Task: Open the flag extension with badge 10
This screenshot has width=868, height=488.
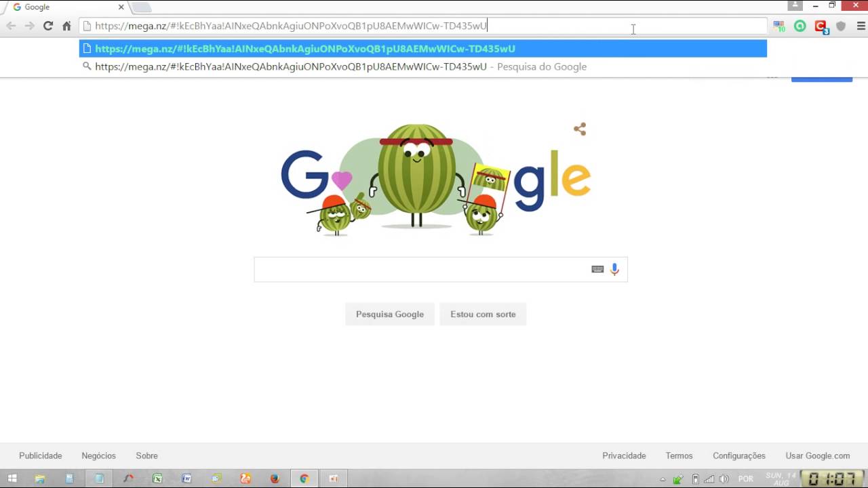Action: 779,26
